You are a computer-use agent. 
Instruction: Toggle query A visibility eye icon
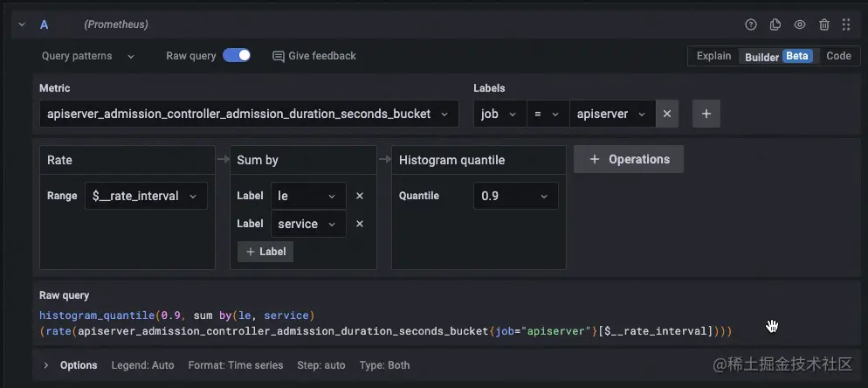pyautogui.click(x=799, y=24)
